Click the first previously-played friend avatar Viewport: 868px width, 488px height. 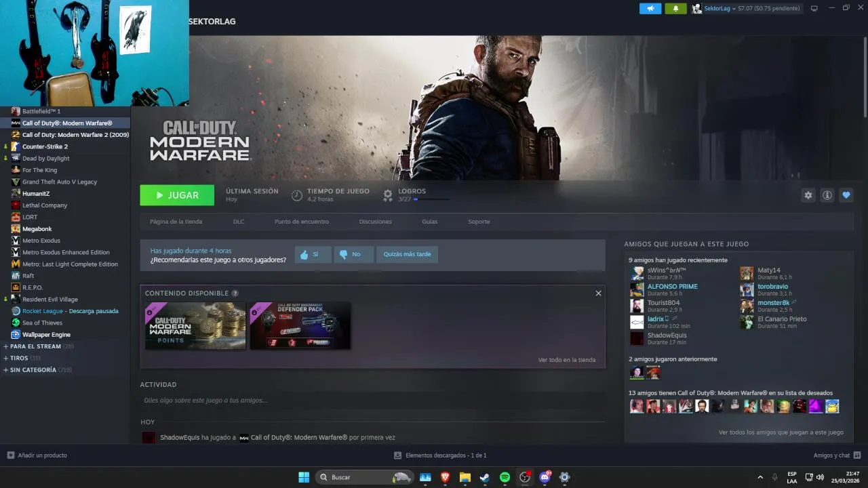tap(637, 373)
